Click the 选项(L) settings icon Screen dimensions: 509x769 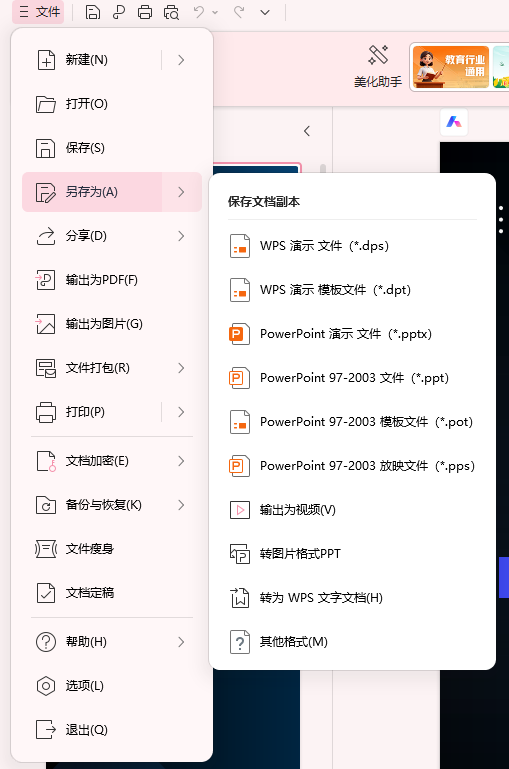pyautogui.click(x=46, y=686)
